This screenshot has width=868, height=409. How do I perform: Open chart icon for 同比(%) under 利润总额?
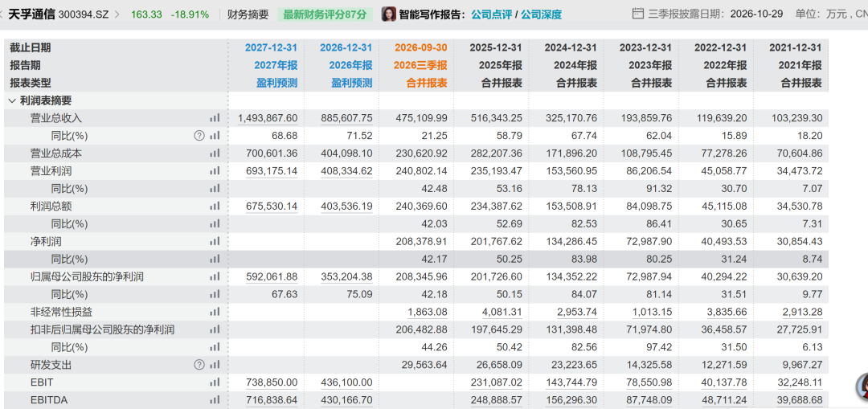(215, 224)
